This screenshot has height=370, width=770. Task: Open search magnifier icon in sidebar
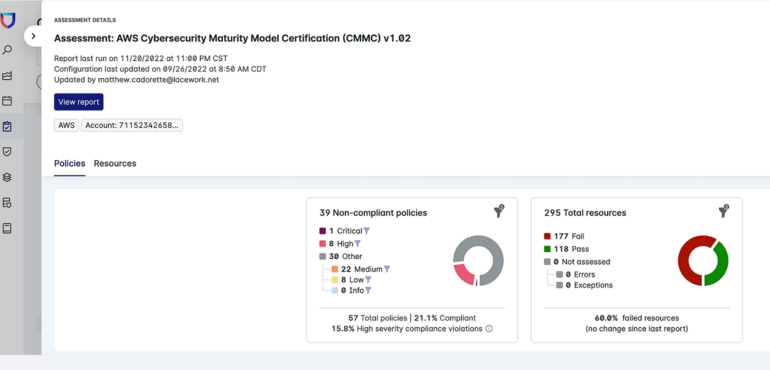click(x=7, y=50)
